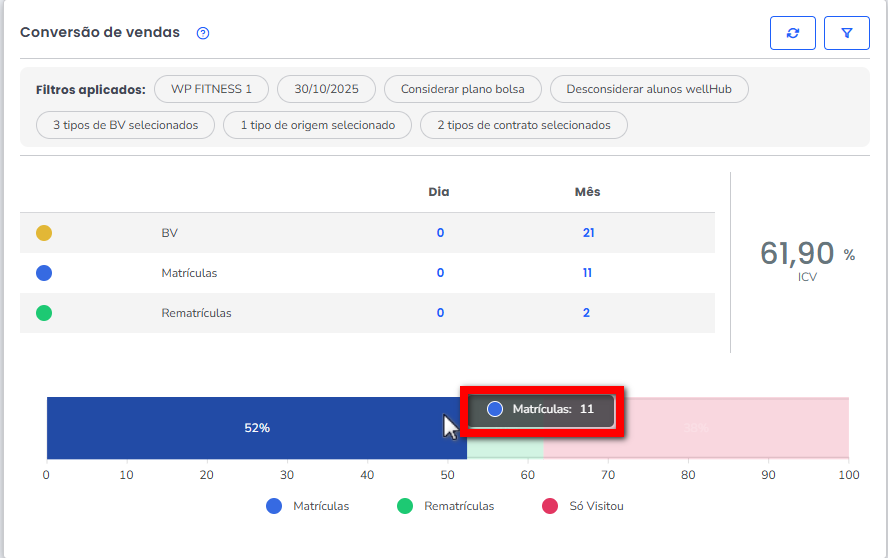This screenshot has height=558, width=888.
Task: Click the green Rematrículas row circle
Action: coord(44,313)
